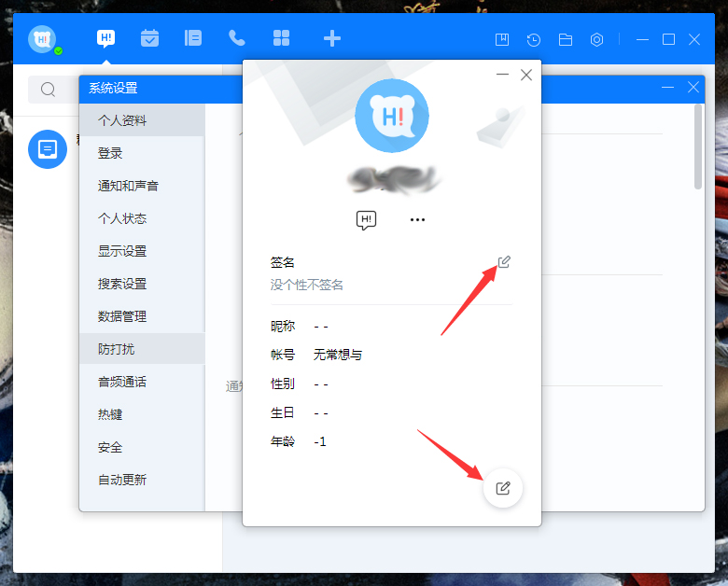Select 个人资料 in settings sidebar
This screenshot has width=728, height=586.
[x=142, y=120]
